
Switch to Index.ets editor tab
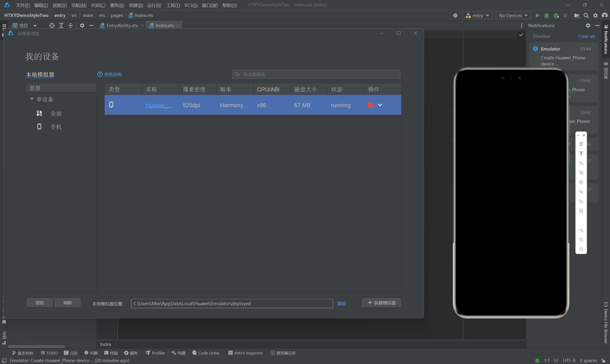pos(165,25)
